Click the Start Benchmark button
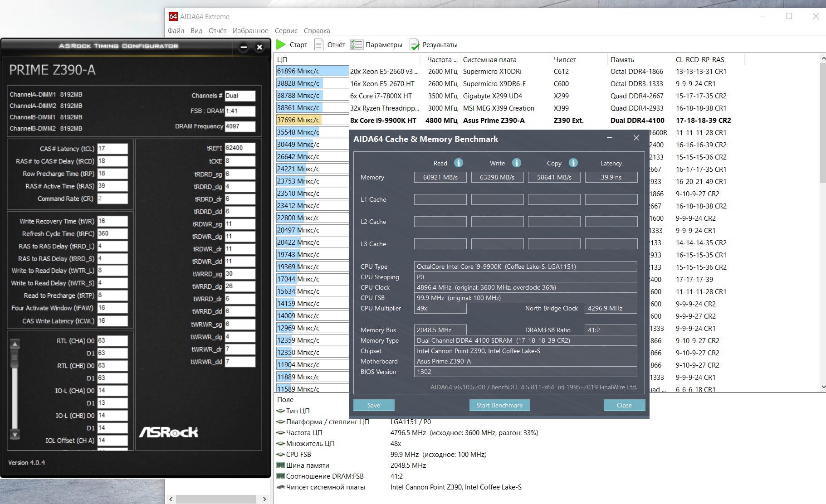 click(x=499, y=405)
